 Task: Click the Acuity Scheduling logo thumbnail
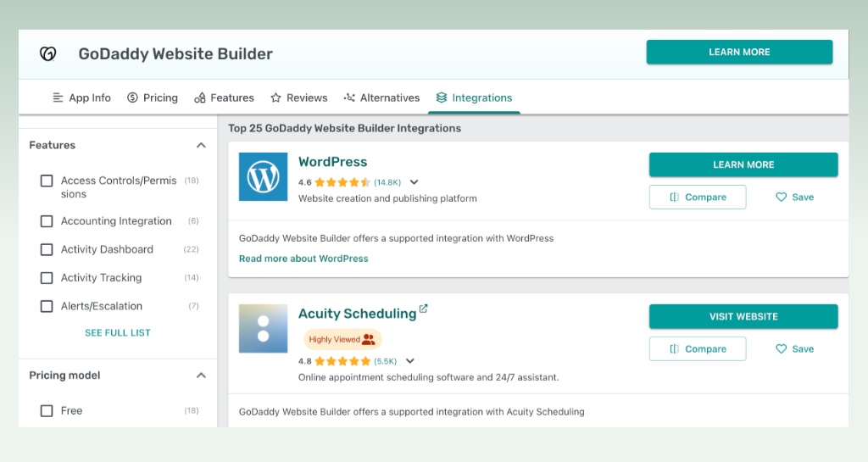pos(263,328)
